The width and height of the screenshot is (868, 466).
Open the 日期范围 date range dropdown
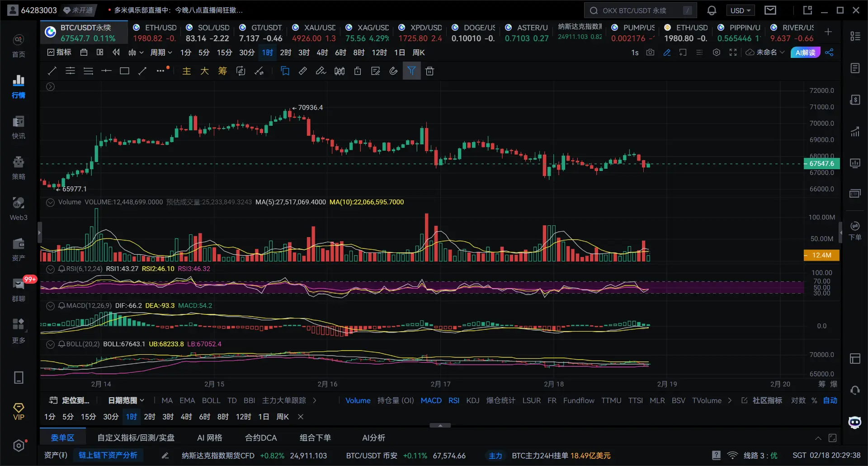(126, 400)
